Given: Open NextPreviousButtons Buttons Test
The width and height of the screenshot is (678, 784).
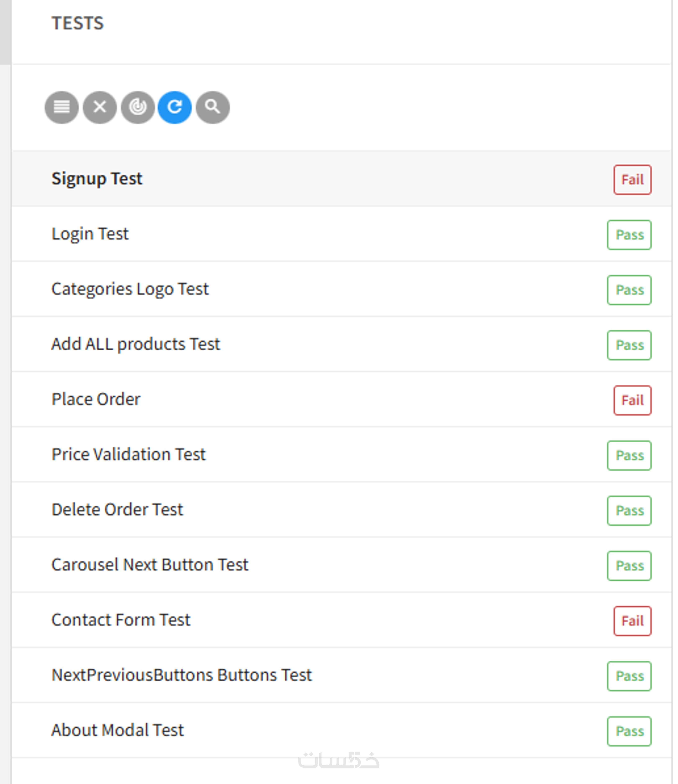Looking at the screenshot, I should pos(182,675).
